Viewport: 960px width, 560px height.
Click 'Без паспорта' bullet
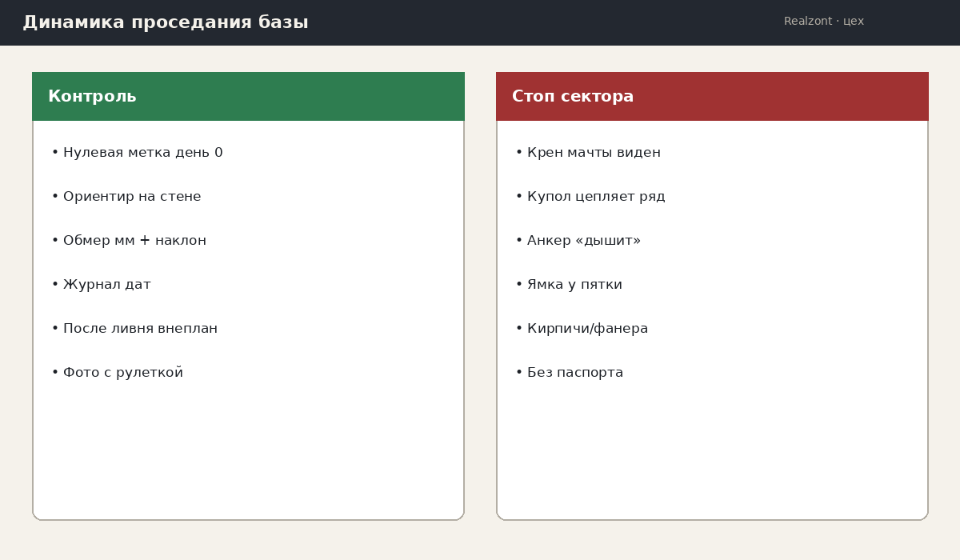tap(569, 373)
